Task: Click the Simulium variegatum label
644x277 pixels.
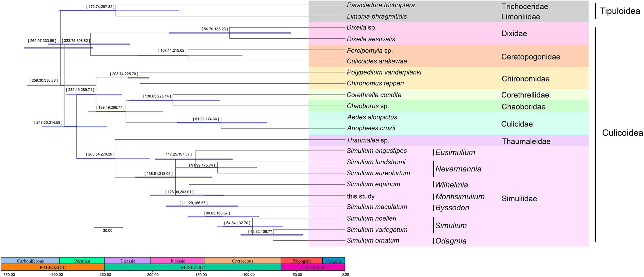Action: (x=377, y=229)
